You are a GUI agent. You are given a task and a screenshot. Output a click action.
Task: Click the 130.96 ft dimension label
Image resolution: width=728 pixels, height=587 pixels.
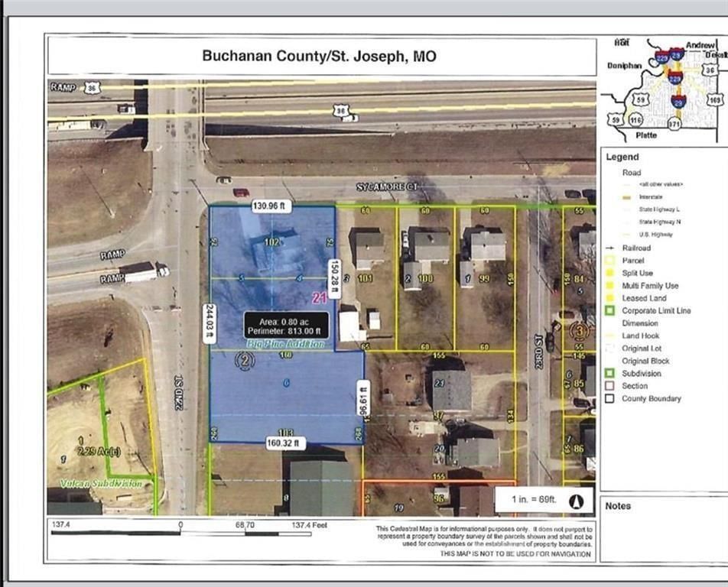(271, 206)
